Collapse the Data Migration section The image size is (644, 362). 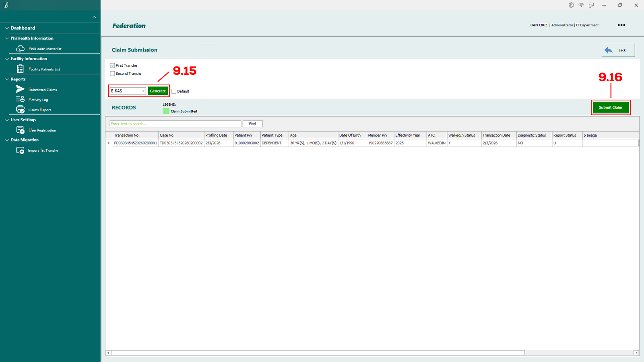7,140
